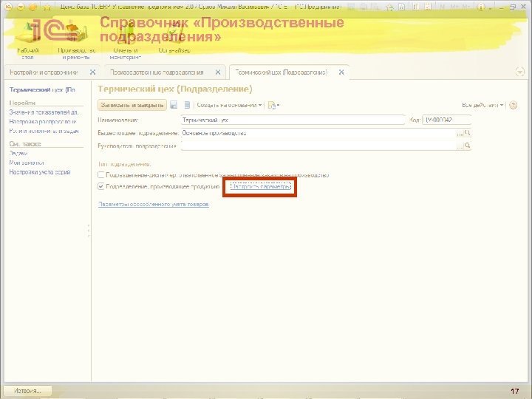Open the Органайзер section
This screenshot has height=399, width=532.
[174, 38]
